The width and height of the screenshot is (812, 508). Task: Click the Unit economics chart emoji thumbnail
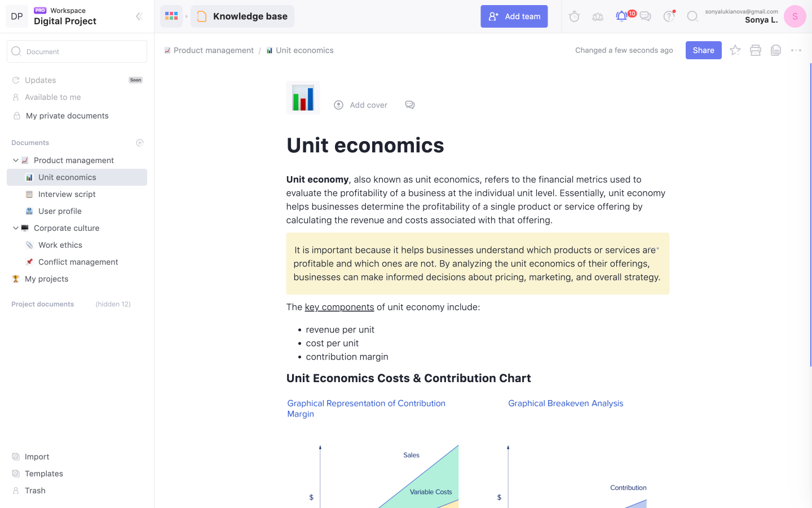click(303, 98)
